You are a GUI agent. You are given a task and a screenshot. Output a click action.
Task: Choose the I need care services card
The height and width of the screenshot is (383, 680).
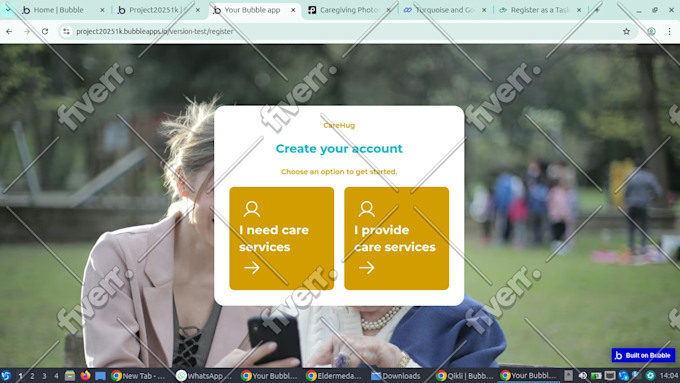tap(281, 238)
